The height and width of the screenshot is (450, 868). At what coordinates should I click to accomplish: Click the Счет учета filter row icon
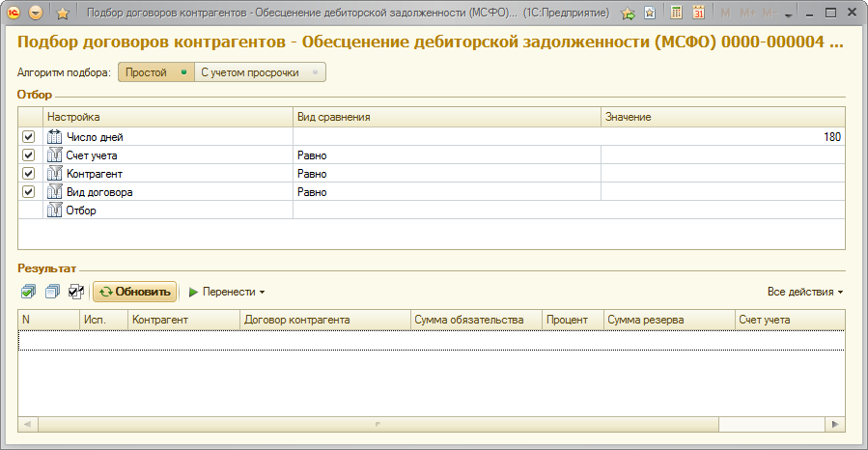coord(54,155)
